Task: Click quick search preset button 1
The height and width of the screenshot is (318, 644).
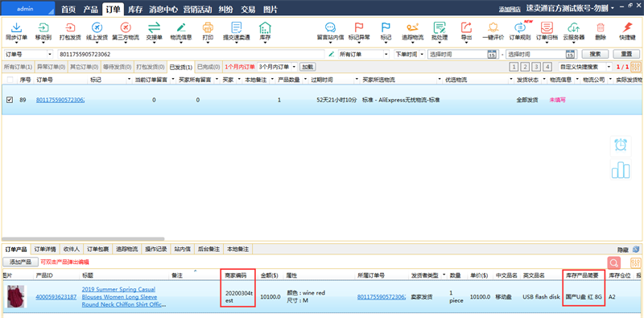Action: [514, 67]
